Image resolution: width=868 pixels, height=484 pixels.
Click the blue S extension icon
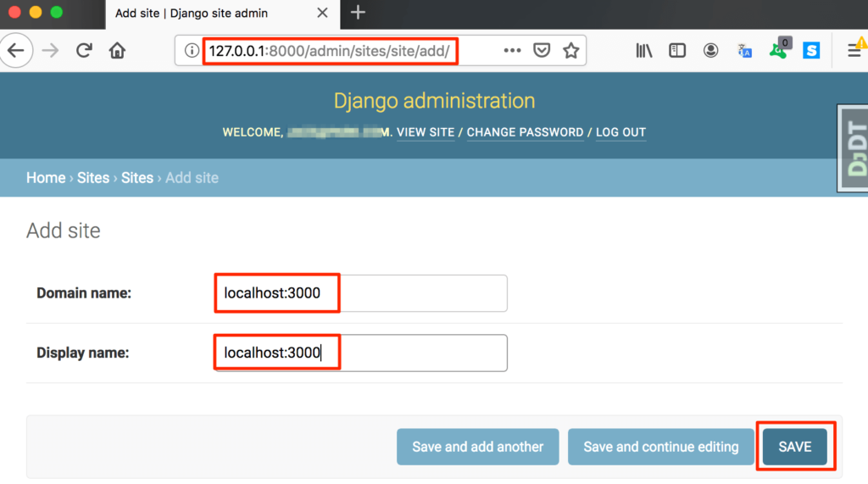coord(811,50)
